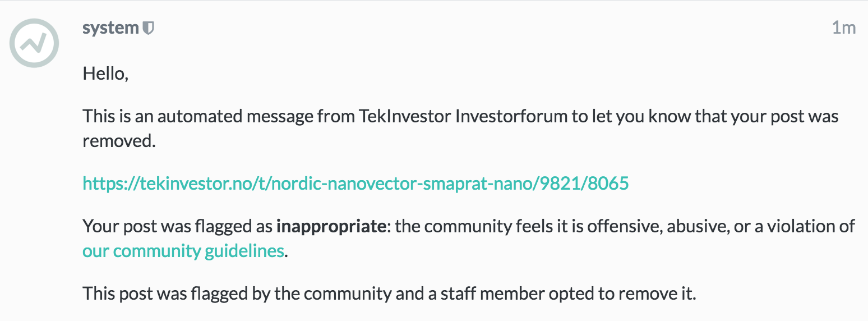Image resolution: width=868 pixels, height=321 pixels.
Task: Click the bold word inappropriate
Action: 331,226
